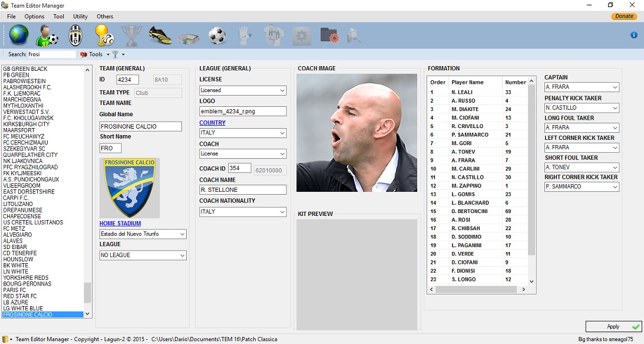Open the player editor icon with football
The width and height of the screenshot is (644, 344).
point(47,35)
